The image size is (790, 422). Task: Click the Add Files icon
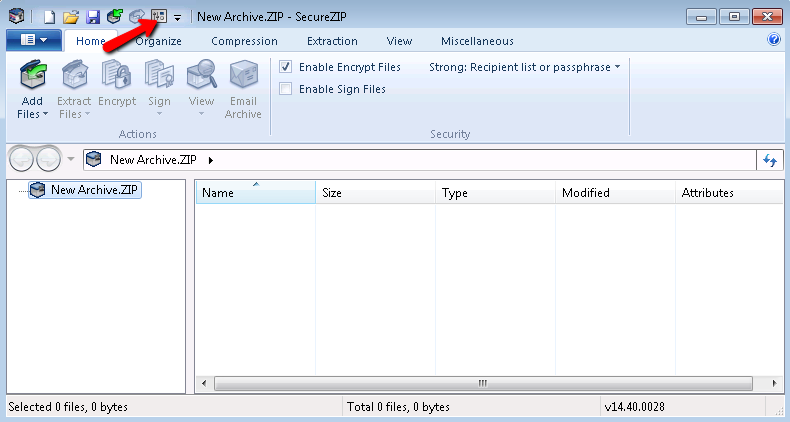[x=32, y=77]
